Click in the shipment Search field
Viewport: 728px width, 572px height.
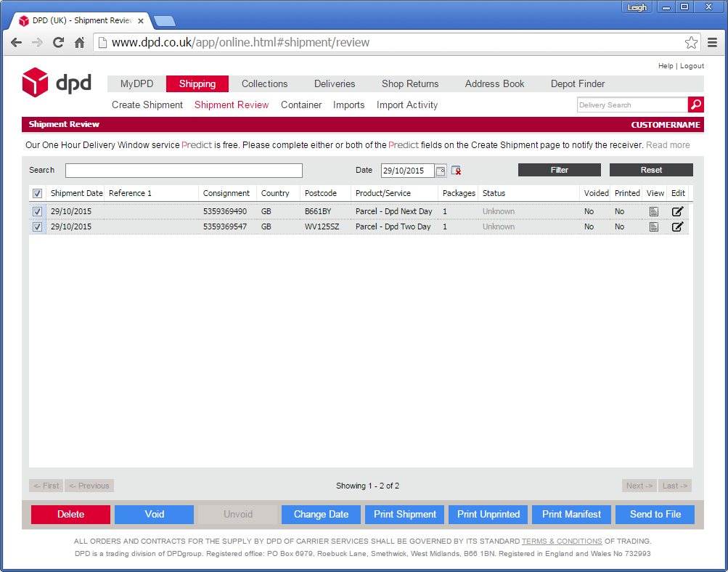coord(184,171)
